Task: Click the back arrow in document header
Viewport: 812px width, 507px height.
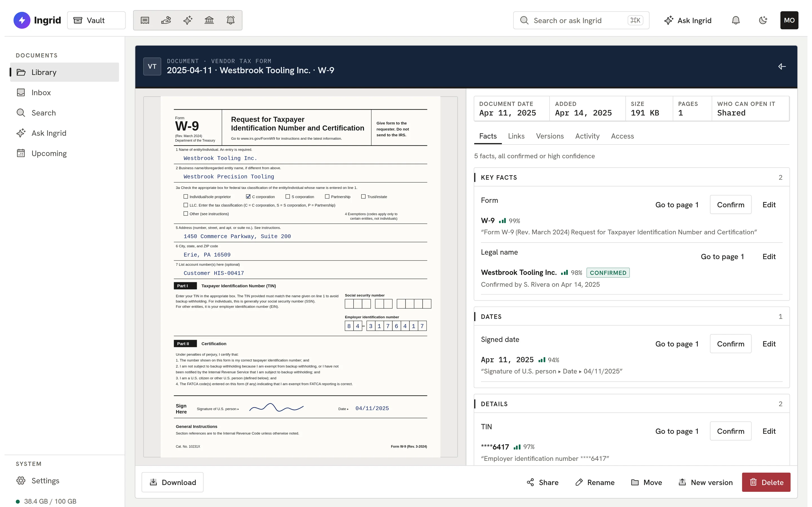Action: click(782, 66)
